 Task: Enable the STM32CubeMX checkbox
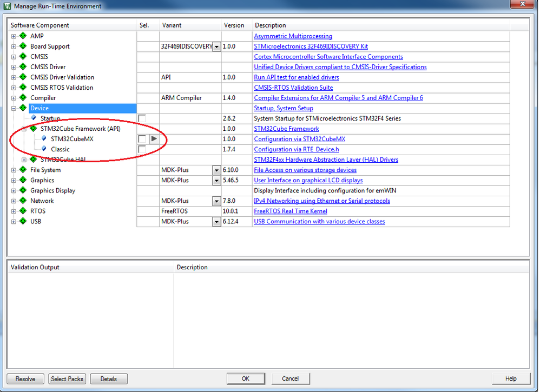click(x=142, y=139)
